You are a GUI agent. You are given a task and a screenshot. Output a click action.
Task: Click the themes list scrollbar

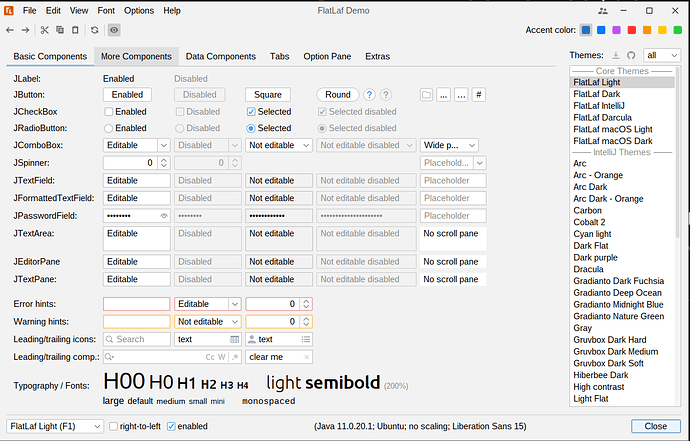click(x=678, y=153)
